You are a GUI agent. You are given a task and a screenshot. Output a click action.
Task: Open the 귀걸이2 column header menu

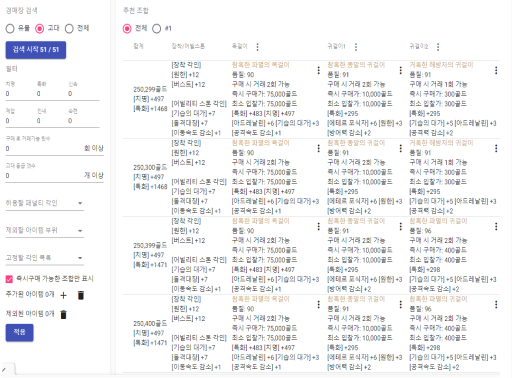pyautogui.click(x=438, y=47)
